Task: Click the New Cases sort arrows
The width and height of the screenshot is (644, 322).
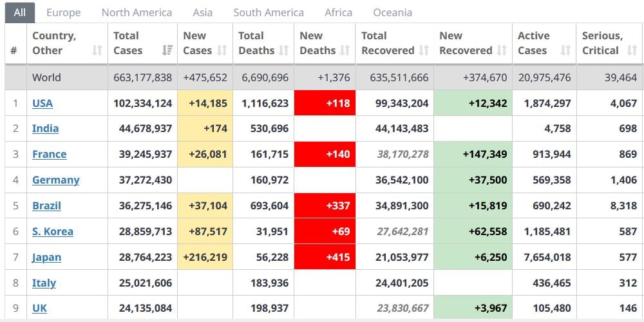Action: click(222, 50)
